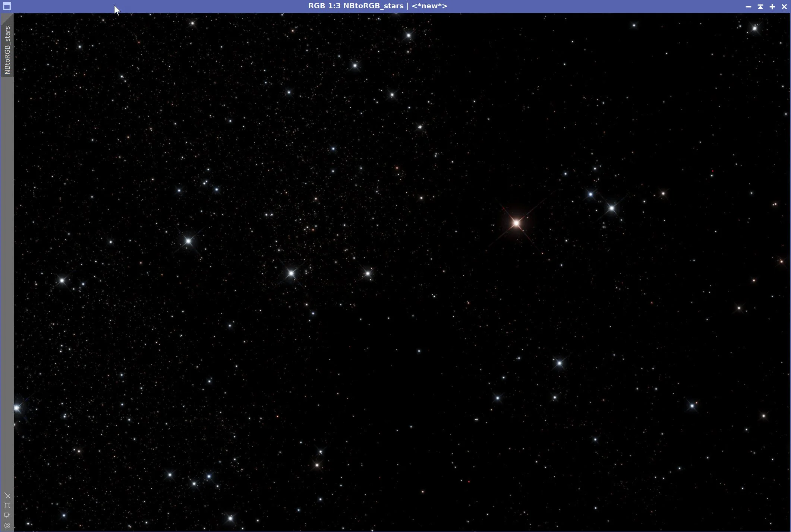This screenshot has width=791, height=532.
Task: Click the diagonal arrow icon in left strip
Action: point(7,495)
